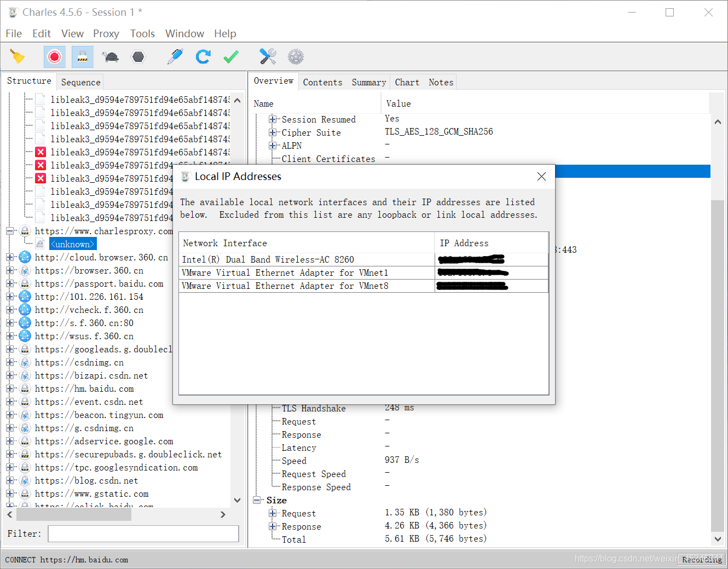Screen dimensions: 728x569
Task: Expand the Cipher Suite row
Action: click(273, 132)
